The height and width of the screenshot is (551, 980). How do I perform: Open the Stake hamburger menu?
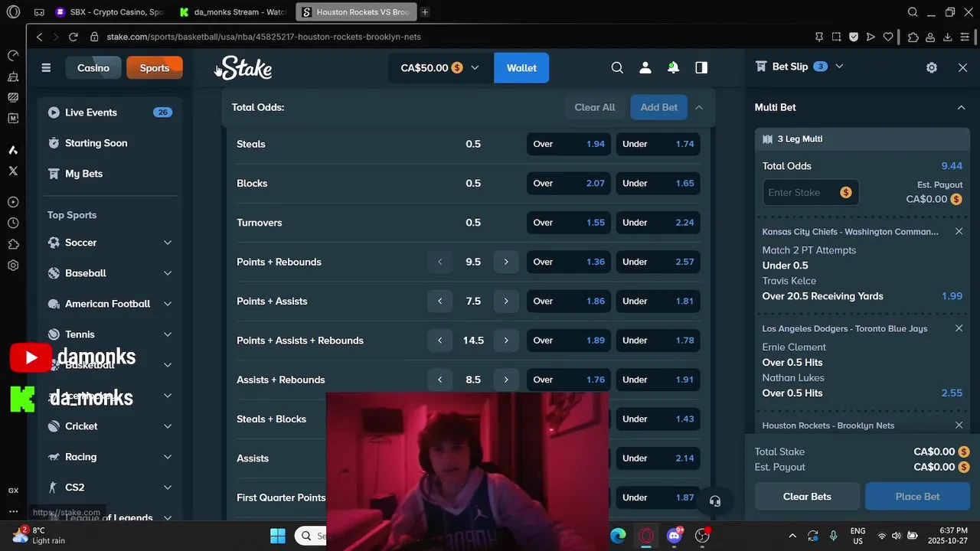point(46,67)
